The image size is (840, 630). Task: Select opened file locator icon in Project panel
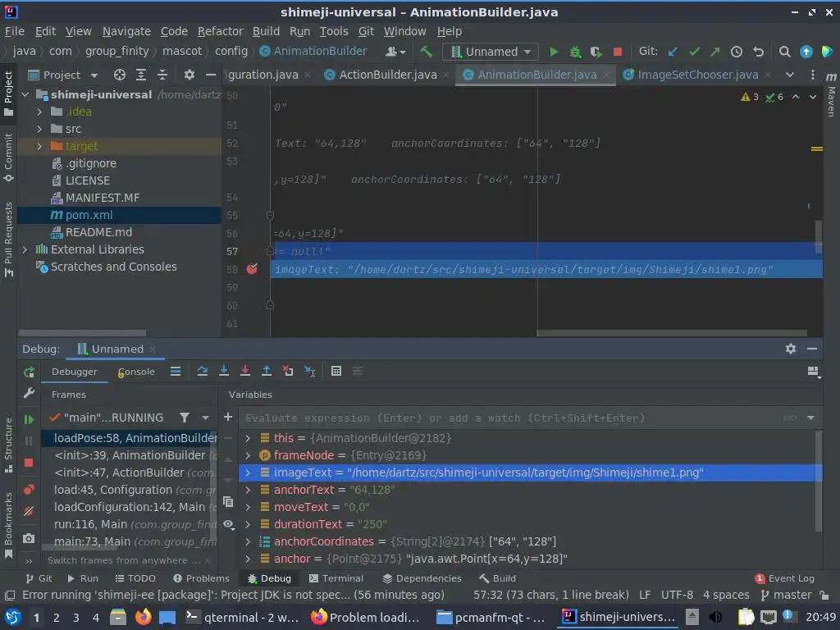click(x=120, y=75)
